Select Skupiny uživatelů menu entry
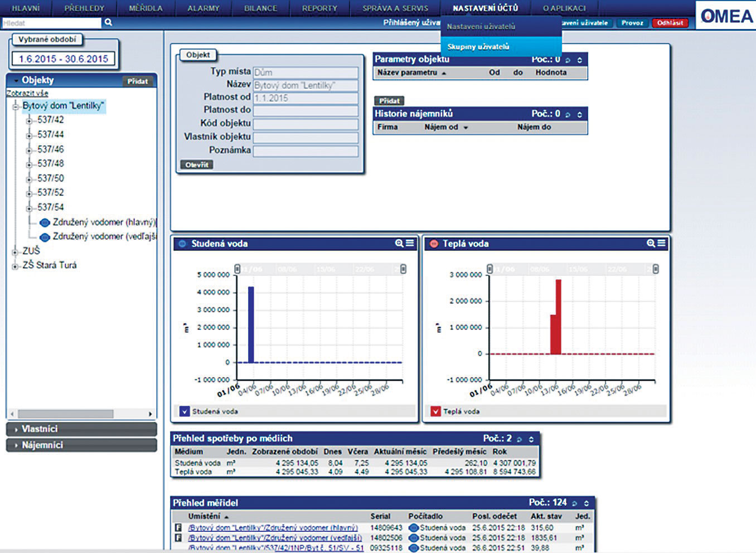The width and height of the screenshot is (756, 553). click(478, 47)
